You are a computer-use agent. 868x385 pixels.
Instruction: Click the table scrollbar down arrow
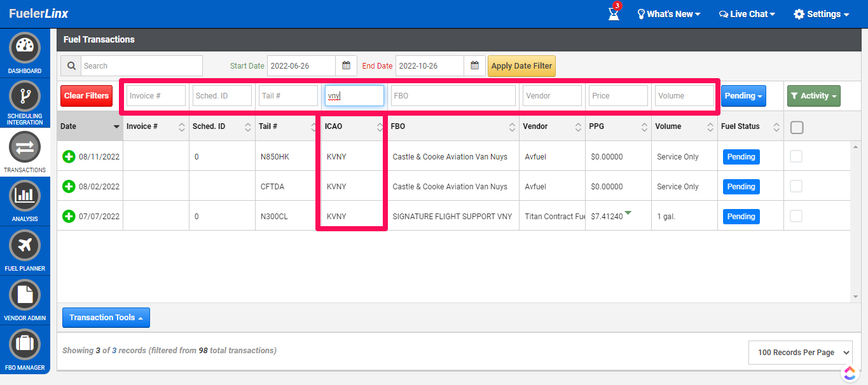pyautogui.click(x=855, y=297)
